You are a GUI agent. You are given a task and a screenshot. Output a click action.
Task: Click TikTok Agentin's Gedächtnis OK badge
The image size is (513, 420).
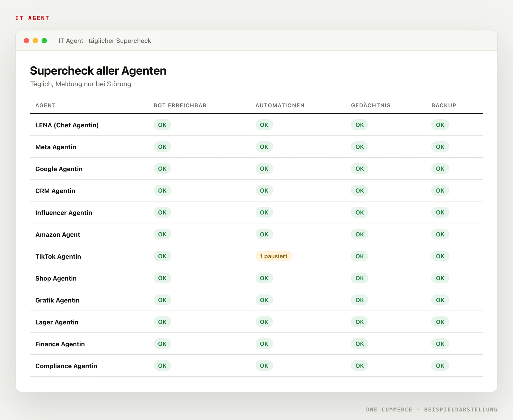click(x=359, y=256)
